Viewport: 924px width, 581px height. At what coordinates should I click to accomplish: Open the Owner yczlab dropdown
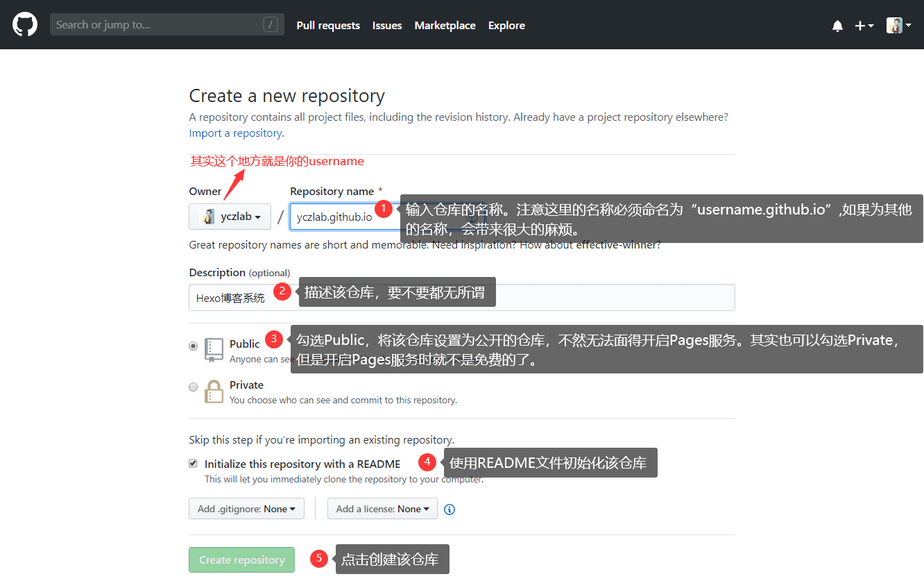230,217
